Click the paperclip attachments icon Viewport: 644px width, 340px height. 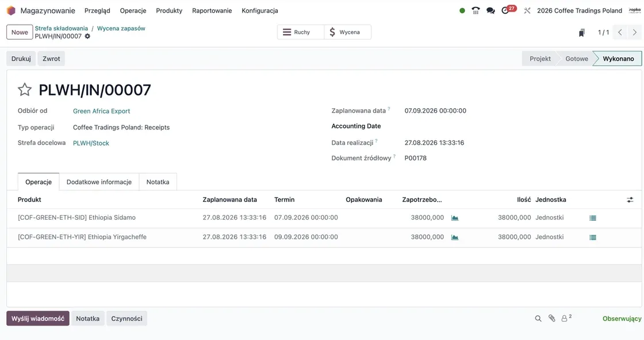tap(551, 318)
